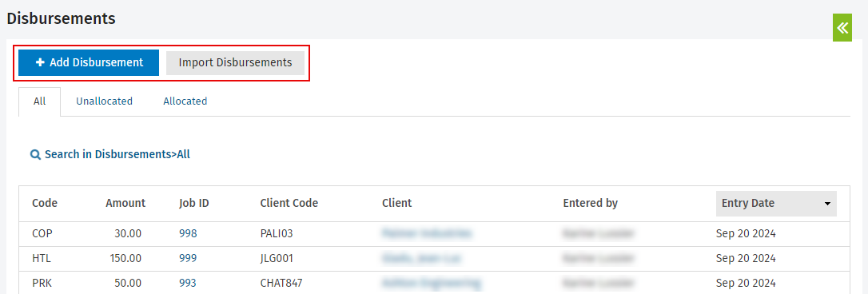Click the 150.00 amount cell
Viewport: 868px width, 294px height.
(125, 259)
